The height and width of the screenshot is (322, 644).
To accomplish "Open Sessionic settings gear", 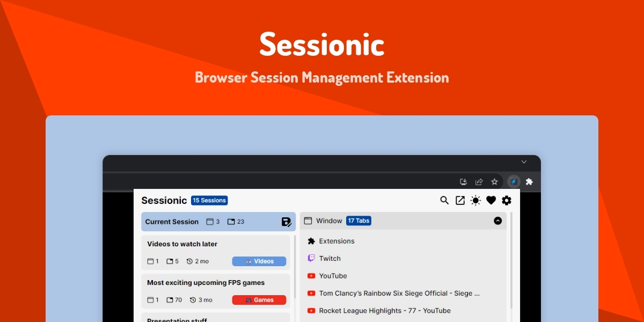I will [507, 200].
